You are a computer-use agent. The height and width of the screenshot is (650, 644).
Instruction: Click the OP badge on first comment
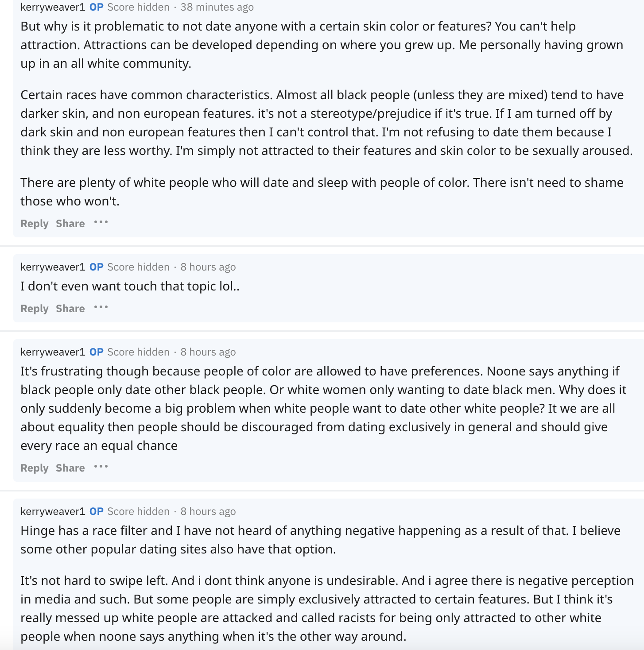(x=97, y=7)
